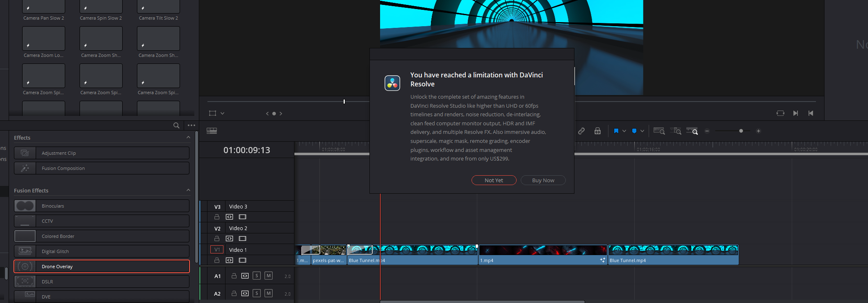Image resolution: width=868 pixels, height=303 pixels.
Task: Open flag color dropdown arrow
Action: click(x=624, y=131)
